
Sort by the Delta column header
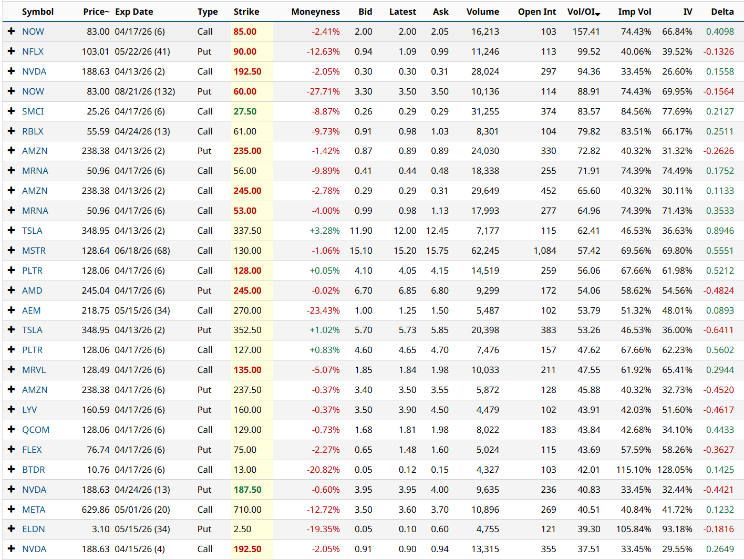coord(722,12)
